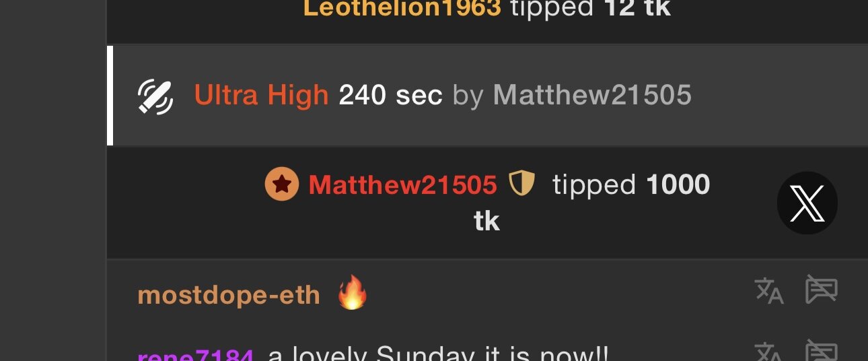Click the star badge next to Matthew21505

(x=281, y=185)
